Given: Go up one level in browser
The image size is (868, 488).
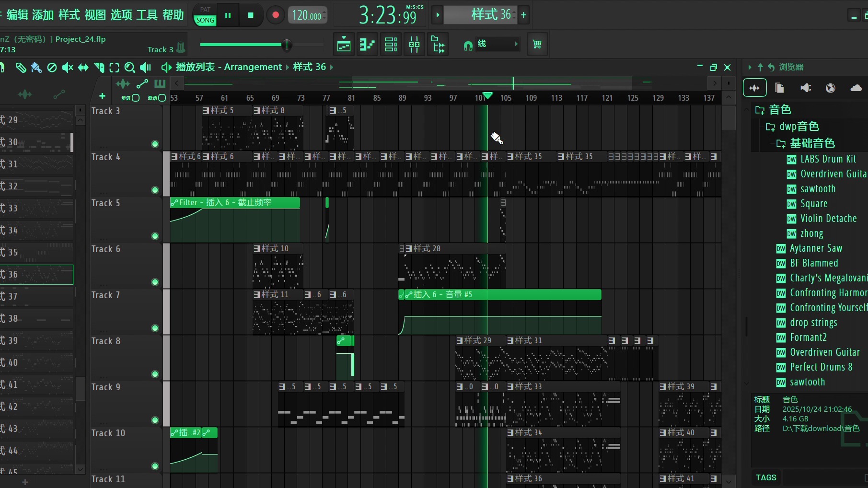Looking at the screenshot, I should (760, 68).
